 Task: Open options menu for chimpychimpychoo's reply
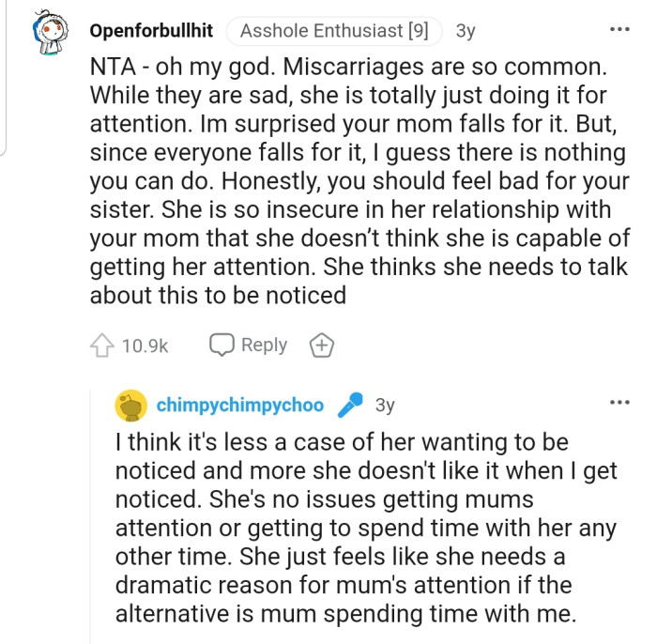pyautogui.click(x=619, y=404)
